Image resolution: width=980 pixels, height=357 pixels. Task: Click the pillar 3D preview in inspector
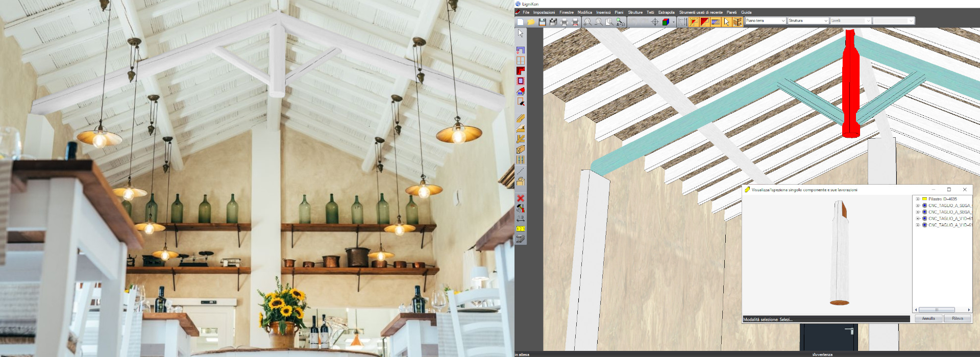840,252
